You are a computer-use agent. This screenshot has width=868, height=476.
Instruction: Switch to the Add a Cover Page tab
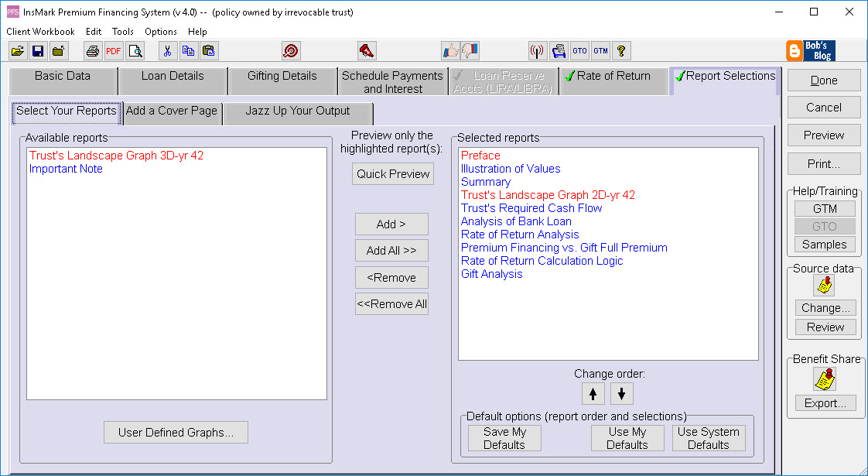172,111
